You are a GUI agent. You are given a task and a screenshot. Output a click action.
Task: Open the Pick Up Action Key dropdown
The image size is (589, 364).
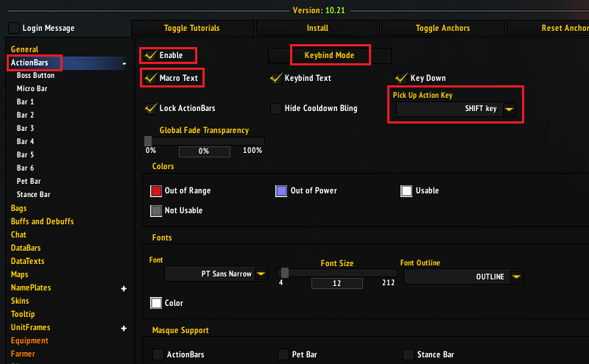click(x=509, y=109)
